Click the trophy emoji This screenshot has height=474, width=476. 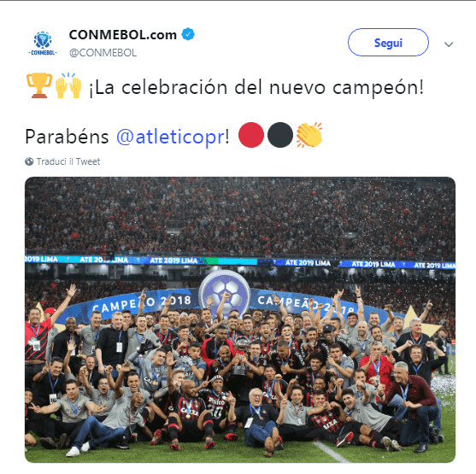click(38, 85)
